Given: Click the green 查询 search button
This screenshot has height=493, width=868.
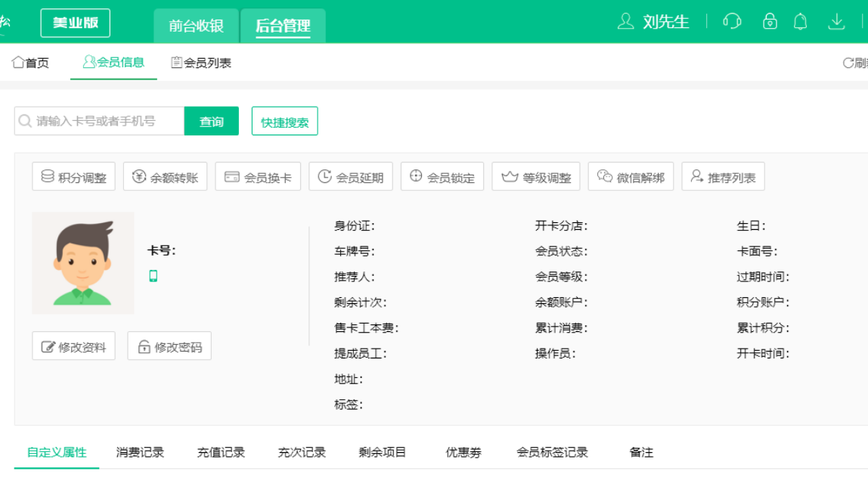Looking at the screenshot, I should click(212, 121).
